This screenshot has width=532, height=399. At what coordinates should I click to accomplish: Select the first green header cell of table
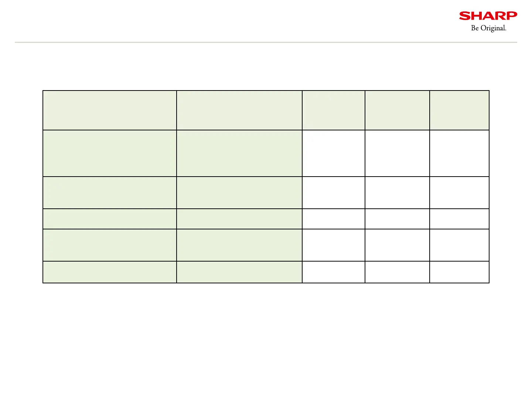(x=110, y=110)
